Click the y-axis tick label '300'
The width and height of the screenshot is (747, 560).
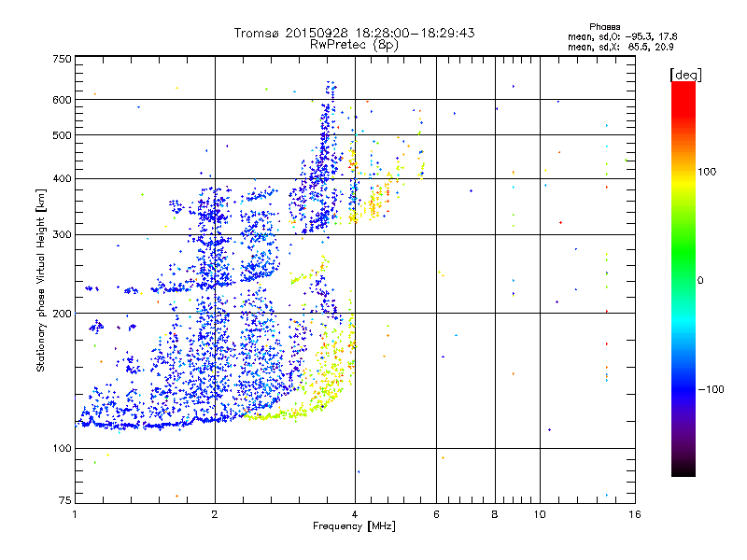point(62,235)
